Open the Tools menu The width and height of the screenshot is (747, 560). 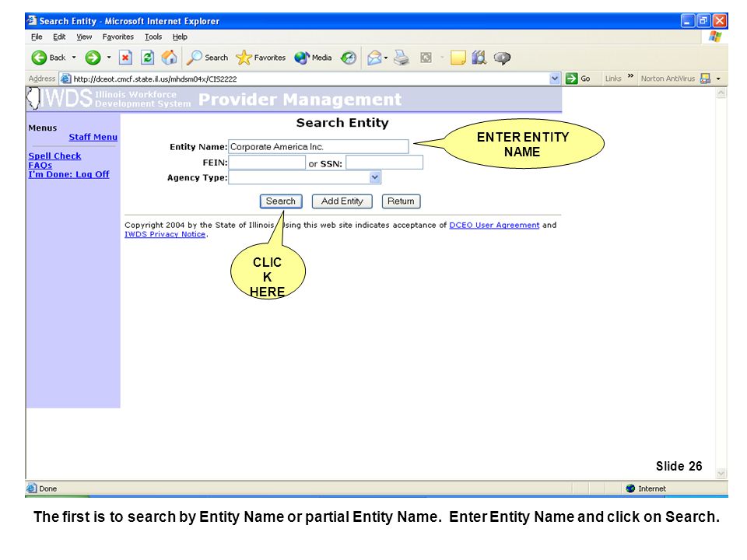pyautogui.click(x=153, y=37)
